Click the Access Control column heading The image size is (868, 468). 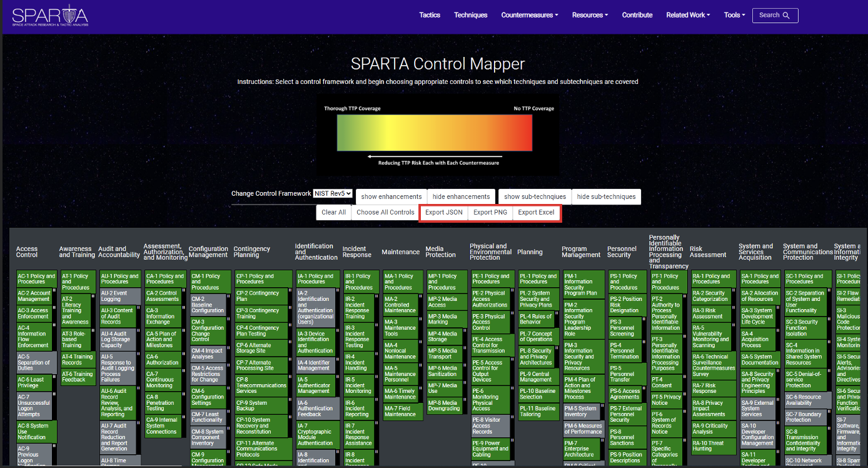(27, 252)
